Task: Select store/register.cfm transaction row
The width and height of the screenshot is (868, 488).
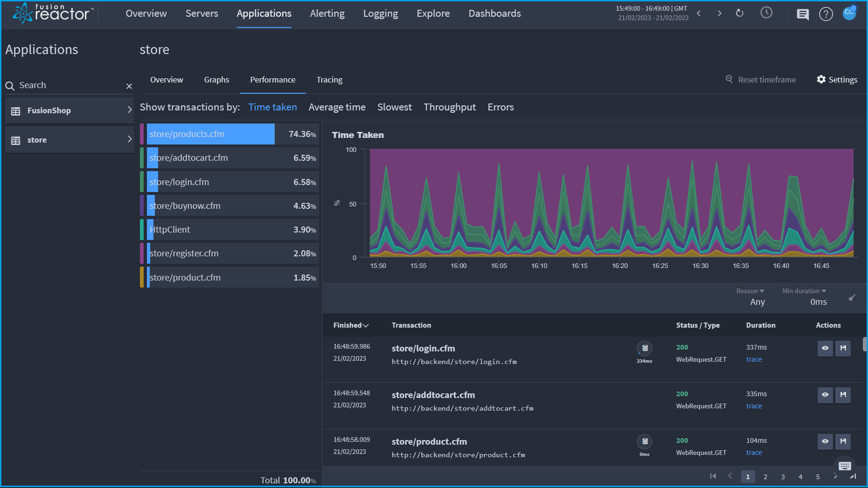Action: (x=229, y=253)
